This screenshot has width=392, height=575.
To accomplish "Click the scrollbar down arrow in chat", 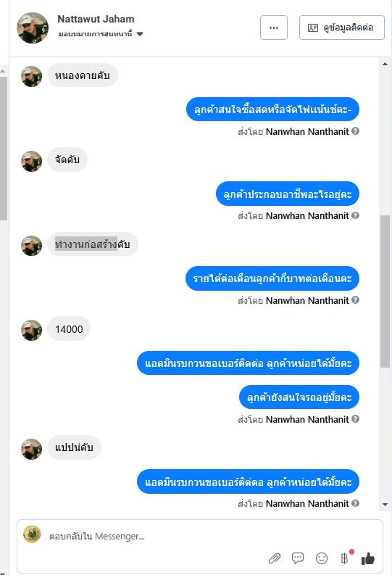I will [385, 505].
